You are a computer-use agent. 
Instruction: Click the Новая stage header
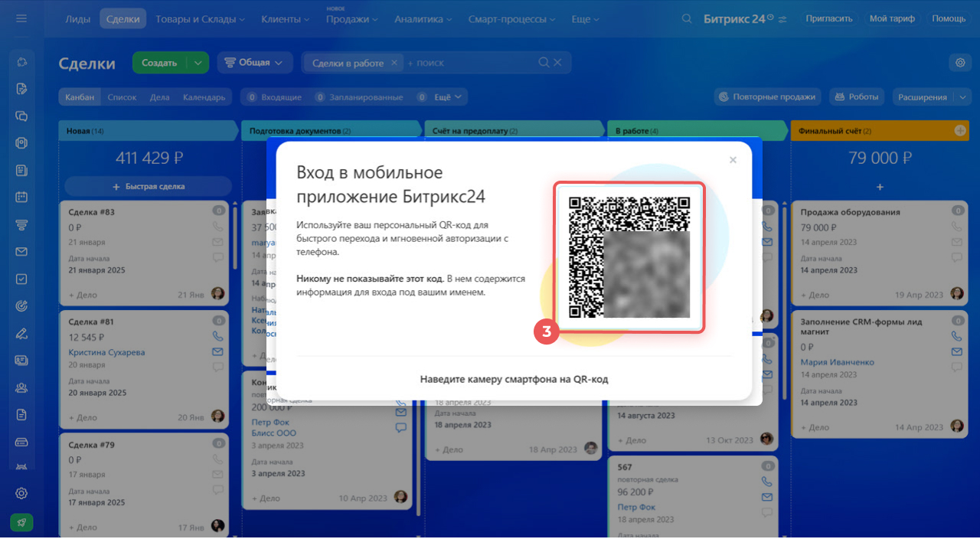click(x=149, y=131)
